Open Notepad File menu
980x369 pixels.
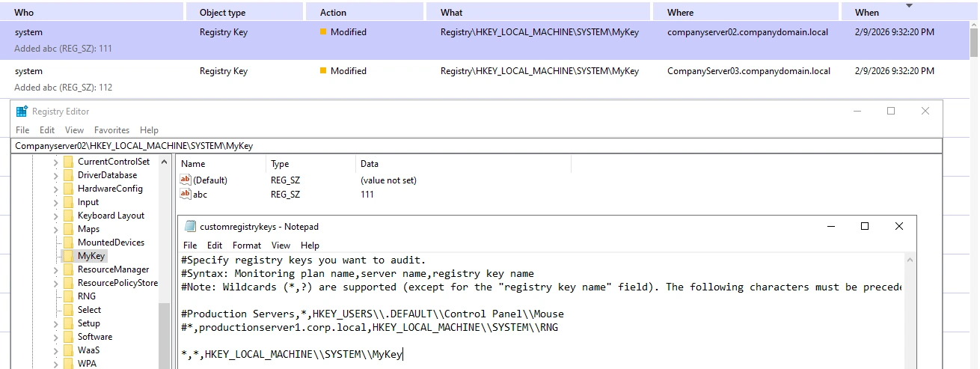(190, 246)
